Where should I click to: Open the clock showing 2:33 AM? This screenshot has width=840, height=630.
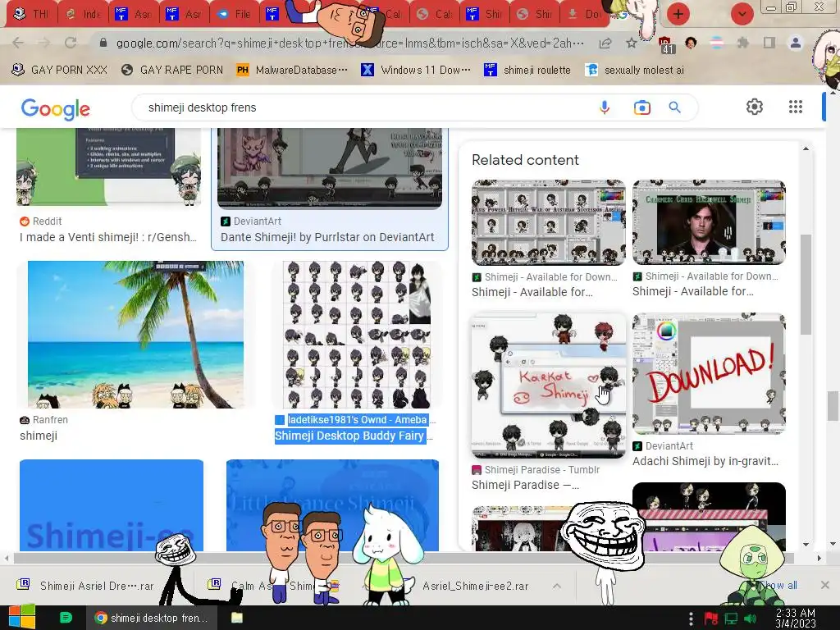coord(796,619)
